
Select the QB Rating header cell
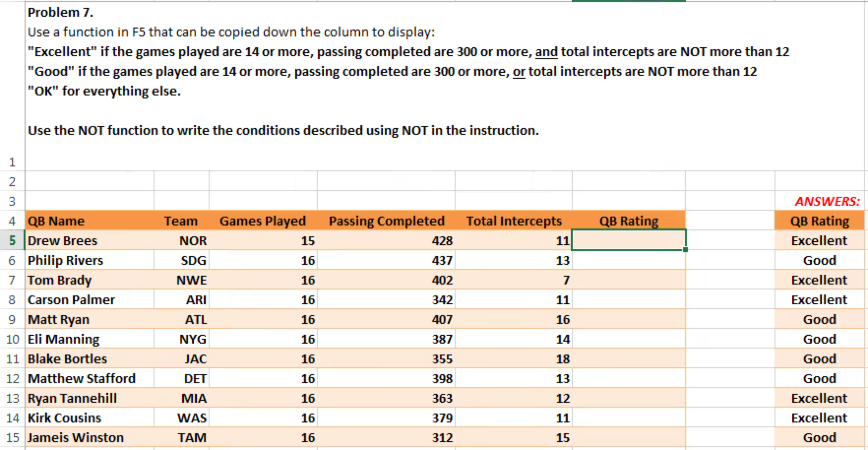point(628,221)
